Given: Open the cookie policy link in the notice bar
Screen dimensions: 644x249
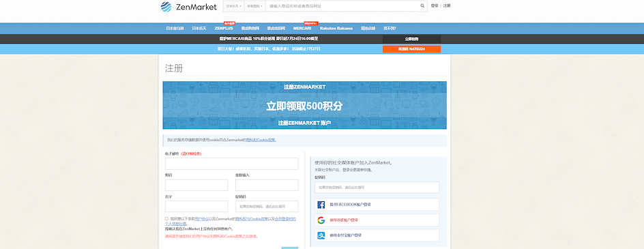Looking at the screenshot, I should point(261,140).
